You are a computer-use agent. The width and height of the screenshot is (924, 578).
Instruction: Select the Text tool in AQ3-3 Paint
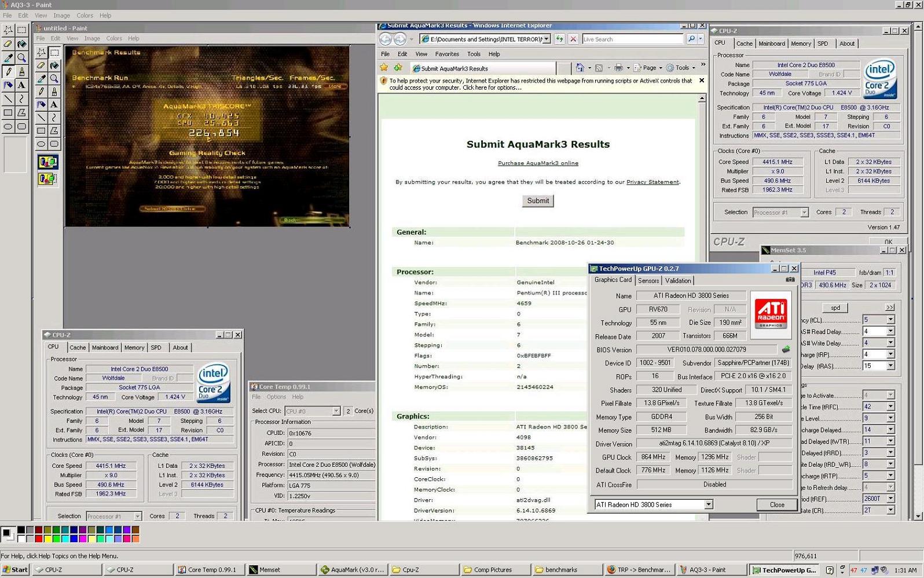pyautogui.click(x=21, y=85)
